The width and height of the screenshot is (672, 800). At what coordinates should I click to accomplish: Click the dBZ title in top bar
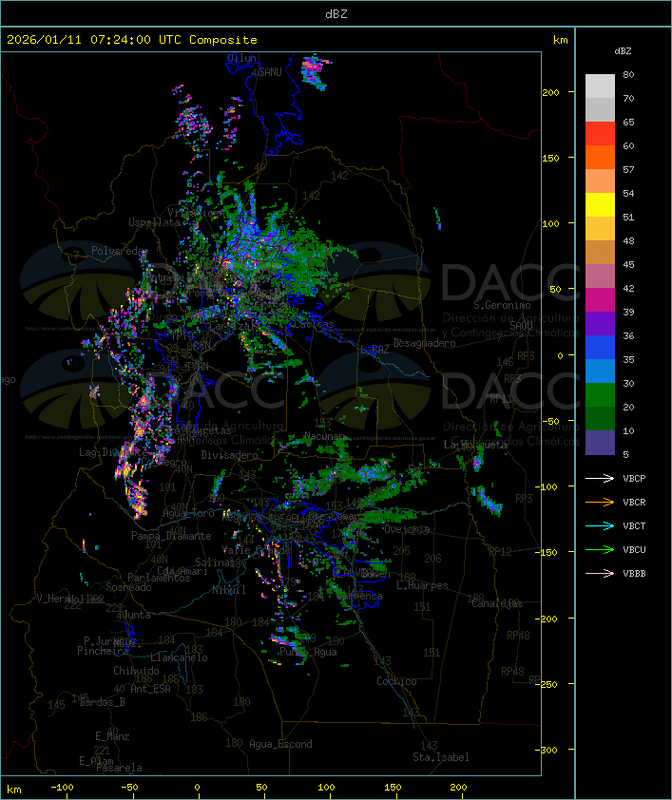pos(336,13)
